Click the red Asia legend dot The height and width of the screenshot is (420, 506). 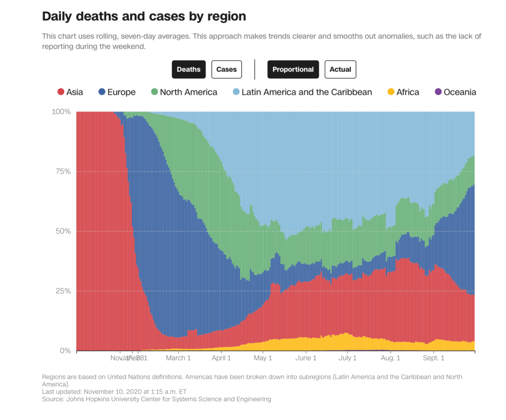coord(61,92)
